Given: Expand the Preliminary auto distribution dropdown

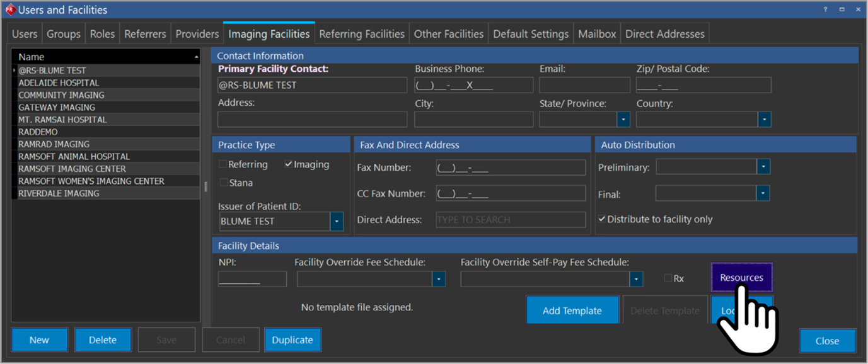Looking at the screenshot, I should (763, 167).
